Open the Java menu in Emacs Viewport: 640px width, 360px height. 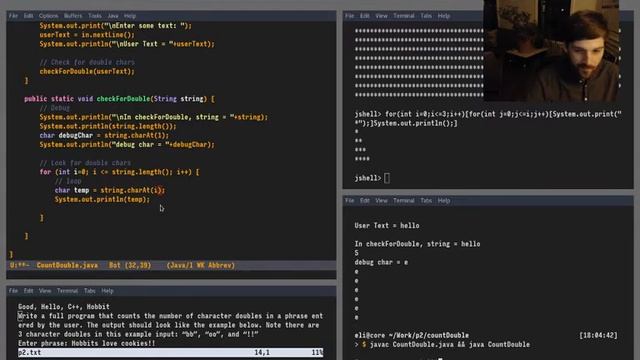tap(113, 16)
